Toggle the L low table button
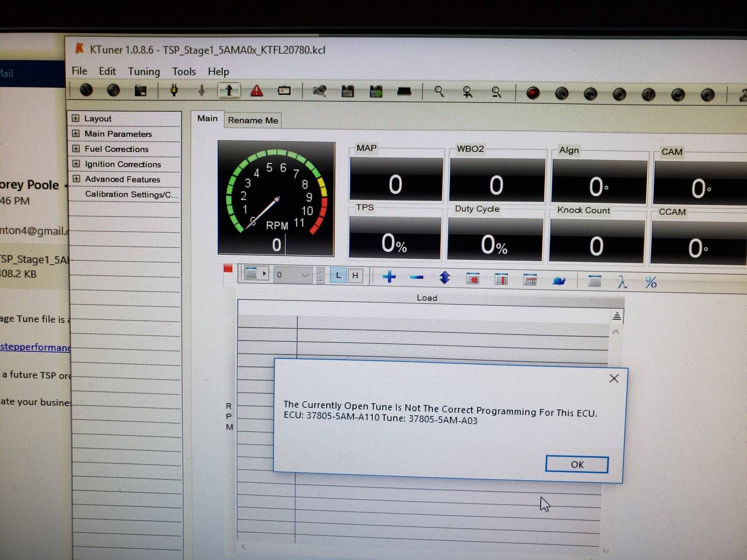The width and height of the screenshot is (747, 560). point(338,275)
